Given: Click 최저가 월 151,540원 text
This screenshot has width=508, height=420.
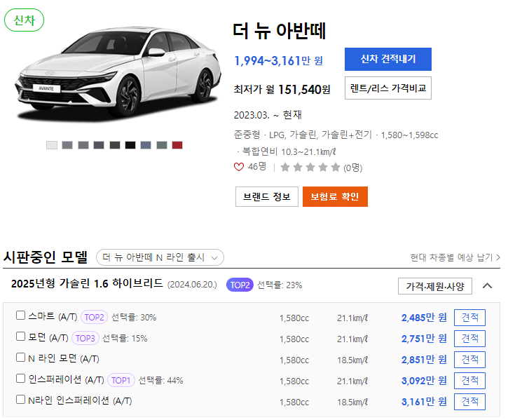Looking at the screenshot, I should point(282,89).
